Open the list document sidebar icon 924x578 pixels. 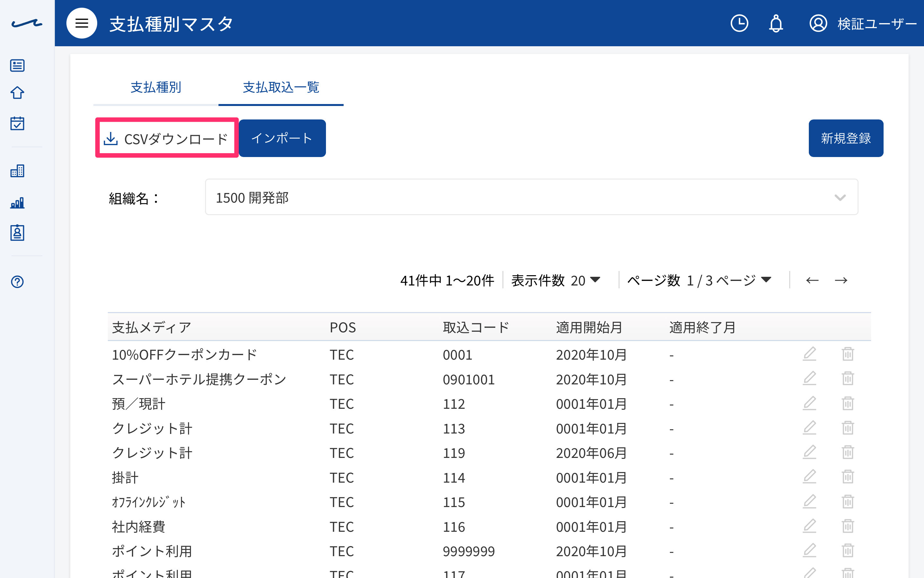[17, 66]
